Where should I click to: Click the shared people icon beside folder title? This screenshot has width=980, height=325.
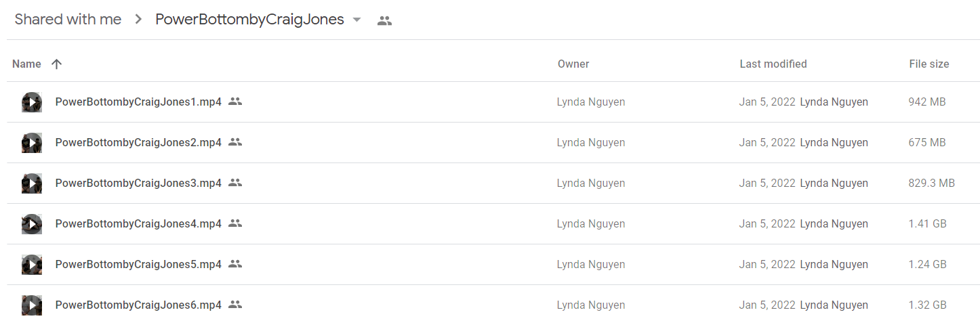(384, 20)
